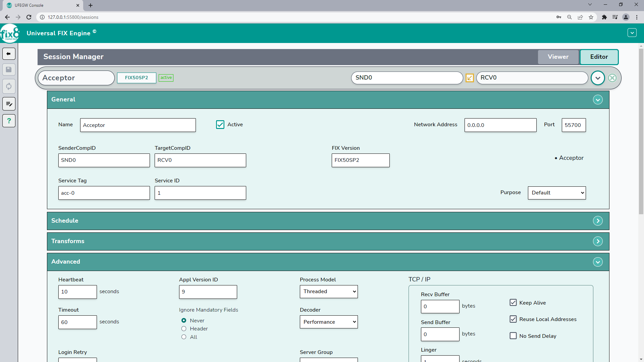The width and height of the screenshot is (644, 362).
Task: Click the Service Tag field
Action: (104, 193)
